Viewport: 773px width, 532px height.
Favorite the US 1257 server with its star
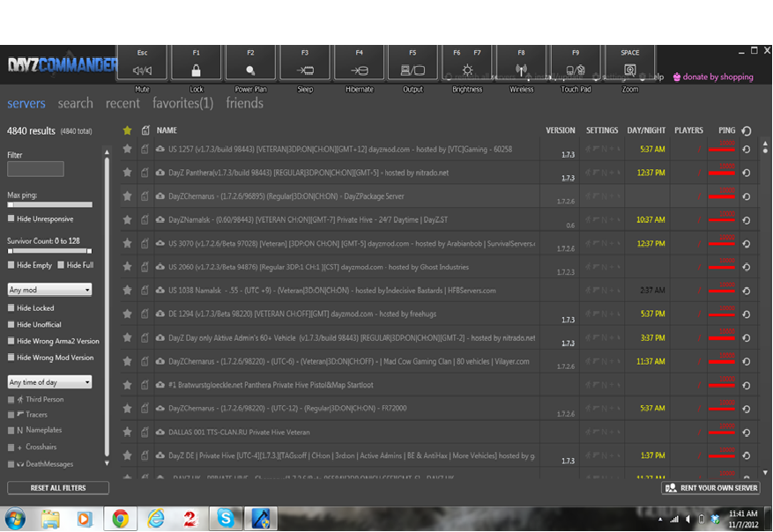point(128,149)
